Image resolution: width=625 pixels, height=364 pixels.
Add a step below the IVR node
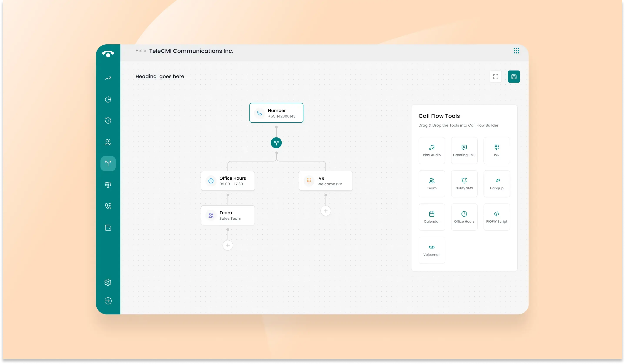coord(326,211)
